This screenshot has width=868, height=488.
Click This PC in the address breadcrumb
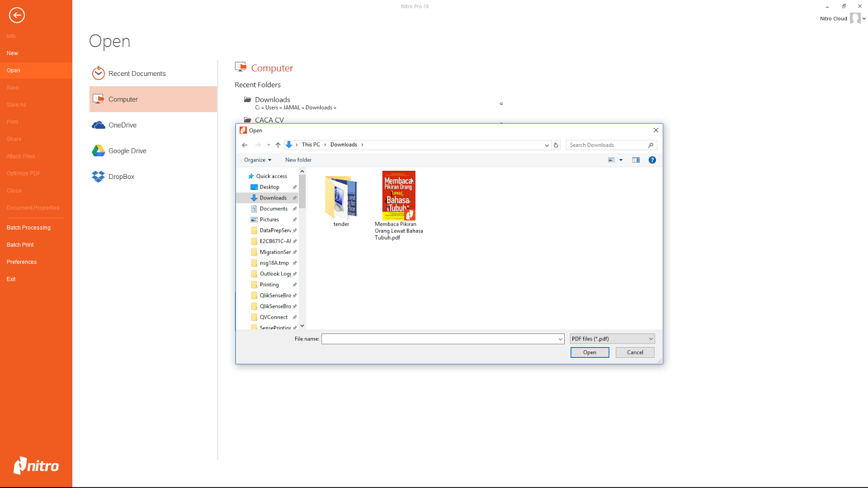[x=311, y=145]
